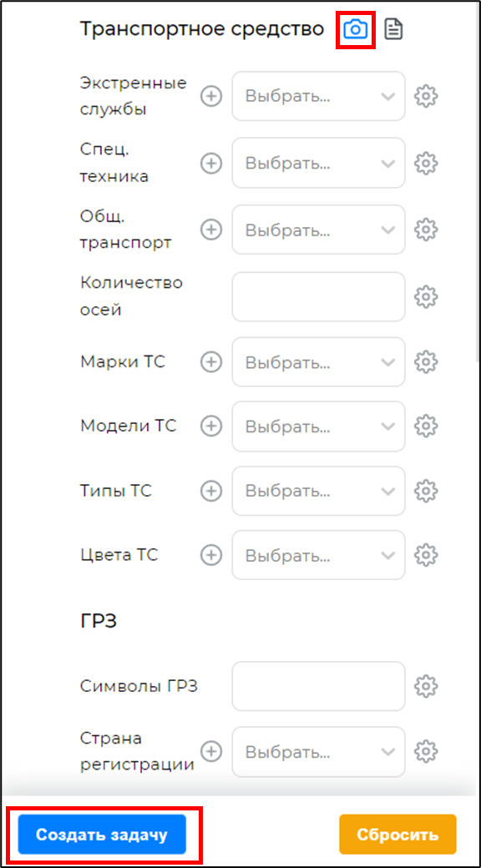Expand the Цвета ТС dropdown

[x=319, y=555]
